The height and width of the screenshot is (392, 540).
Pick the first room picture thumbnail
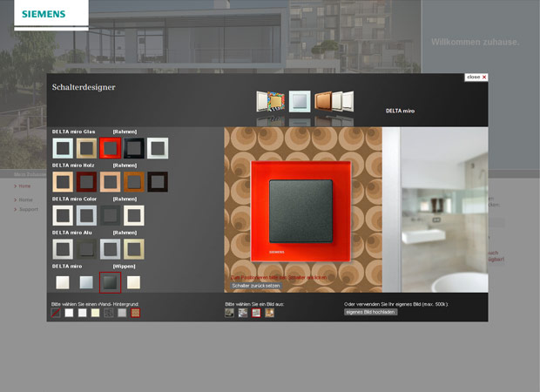point(229,313)
